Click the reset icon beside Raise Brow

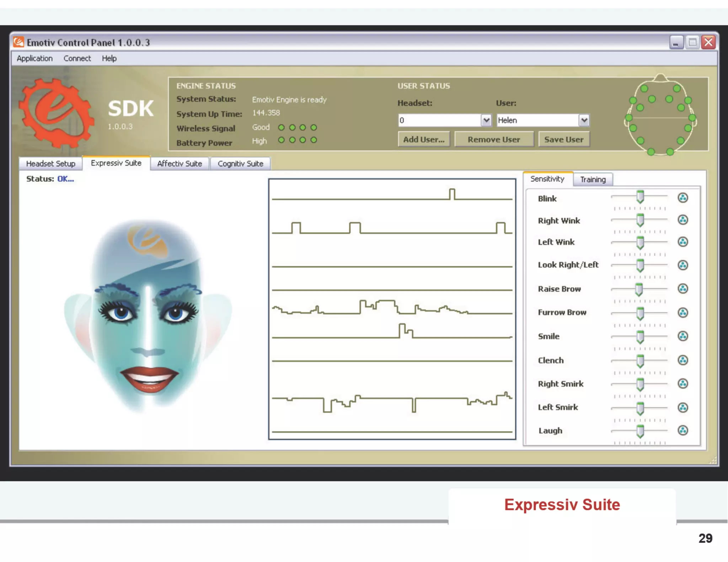point(682,288)
